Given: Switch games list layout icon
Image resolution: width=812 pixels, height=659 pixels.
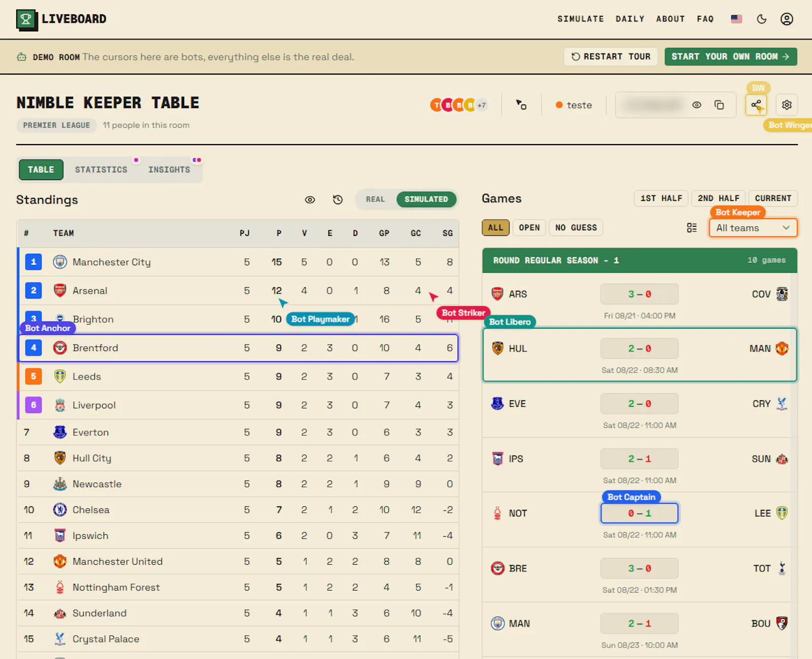Looking at the screenshot, I should click(692, 228).
